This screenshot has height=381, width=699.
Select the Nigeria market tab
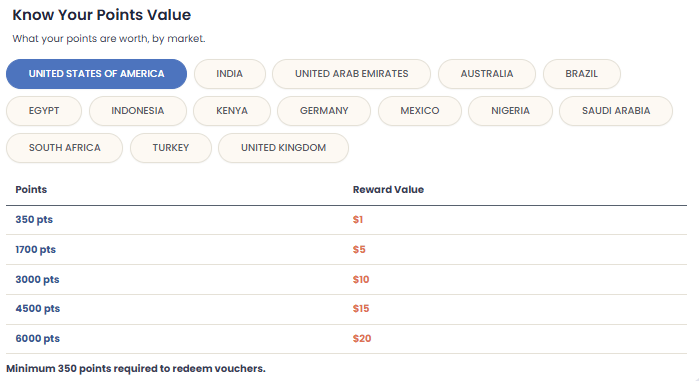pos(510,111)
